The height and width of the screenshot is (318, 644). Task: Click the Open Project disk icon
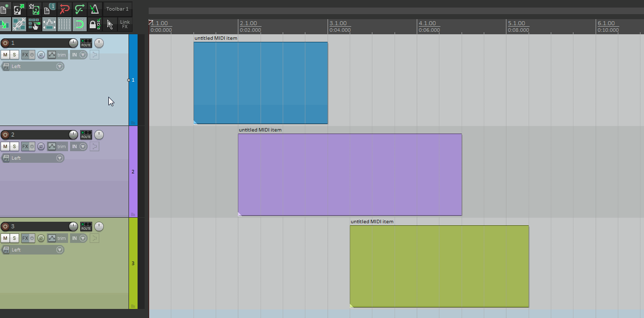[x=20, y=9]
